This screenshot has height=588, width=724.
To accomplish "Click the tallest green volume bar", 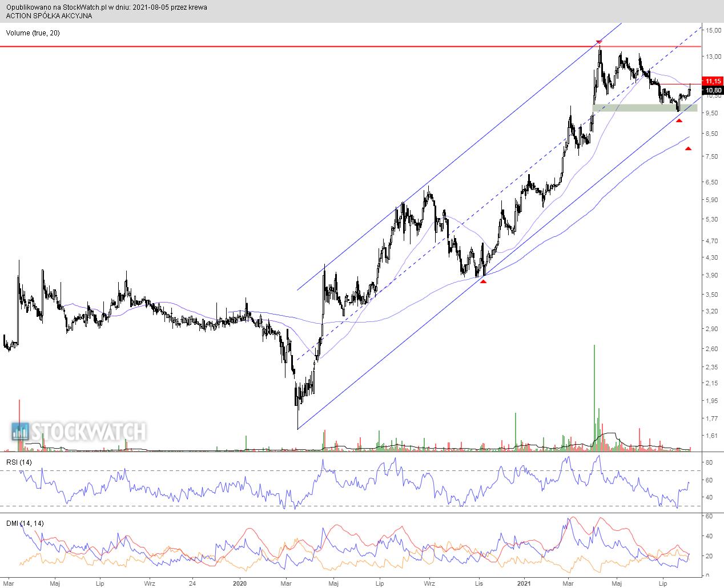I will (594, 398).
